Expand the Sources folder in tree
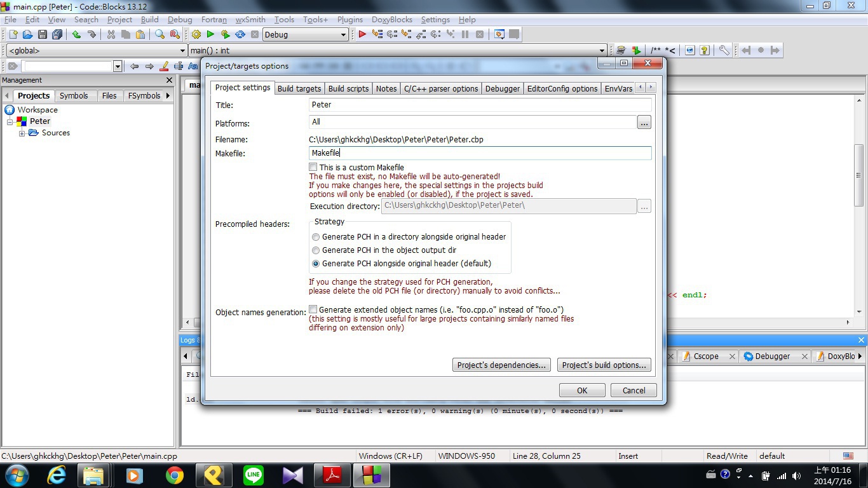This screenshot has width=868, height=488. 22,133
